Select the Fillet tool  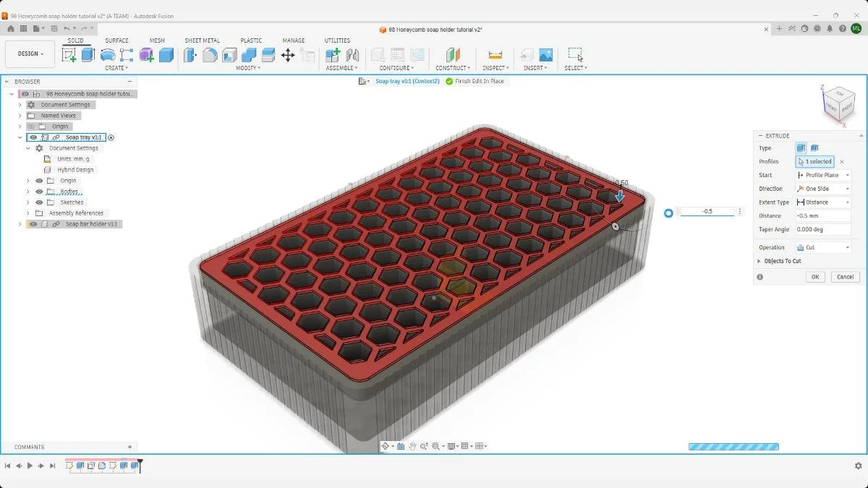pos(210,55)
